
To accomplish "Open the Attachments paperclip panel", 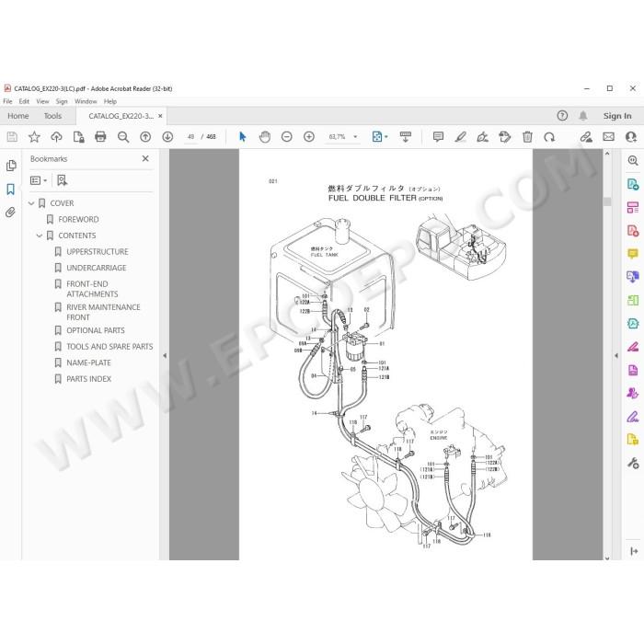I will click(11, 213).
